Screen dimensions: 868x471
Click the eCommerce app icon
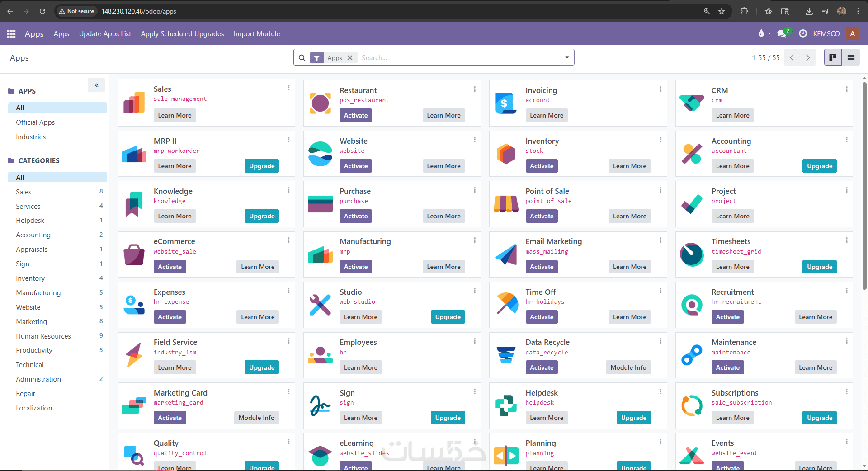[x=134, y=254]
